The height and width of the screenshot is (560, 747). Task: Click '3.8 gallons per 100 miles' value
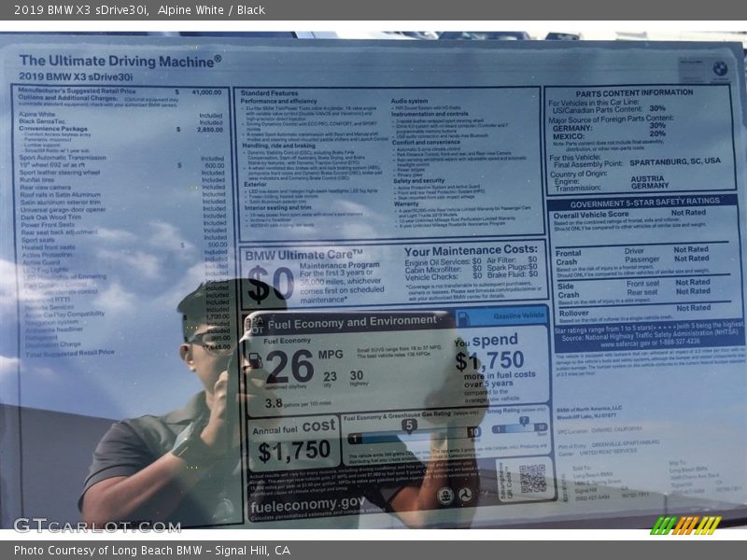pos(297,403)
